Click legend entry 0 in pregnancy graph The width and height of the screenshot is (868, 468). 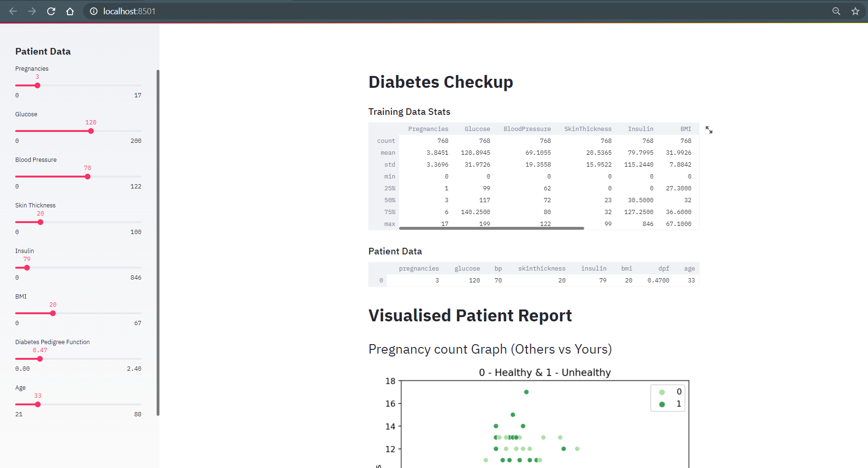[x=670, y=392]
